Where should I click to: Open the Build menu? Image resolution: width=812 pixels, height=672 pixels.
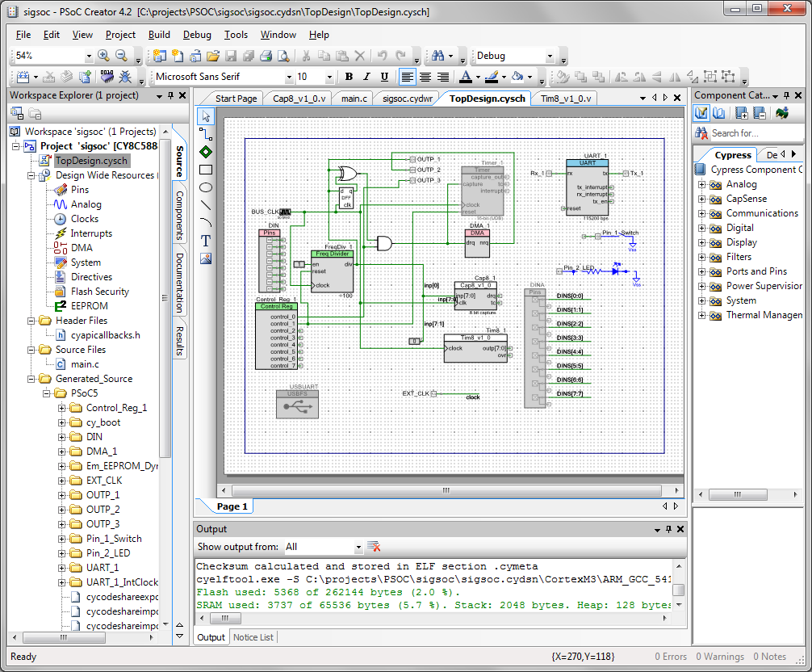point(159,35)
